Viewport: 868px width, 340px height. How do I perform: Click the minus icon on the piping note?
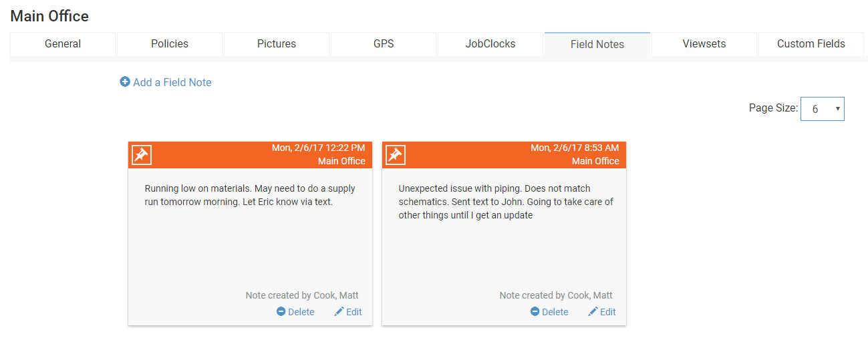[535, 312]
